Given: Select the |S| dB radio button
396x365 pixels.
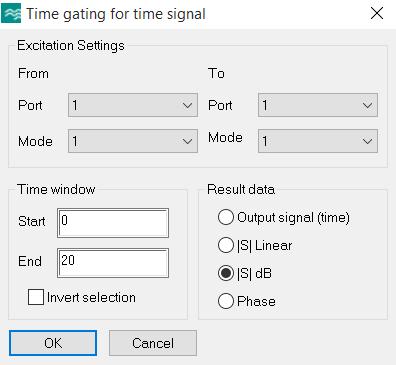Looking at the screenshot, I should (226, 273).
